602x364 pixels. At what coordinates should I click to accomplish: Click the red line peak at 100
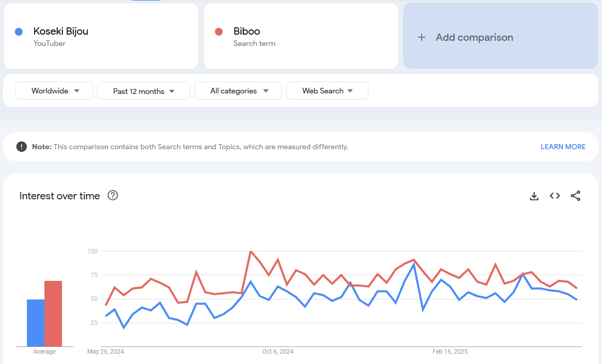251,251
